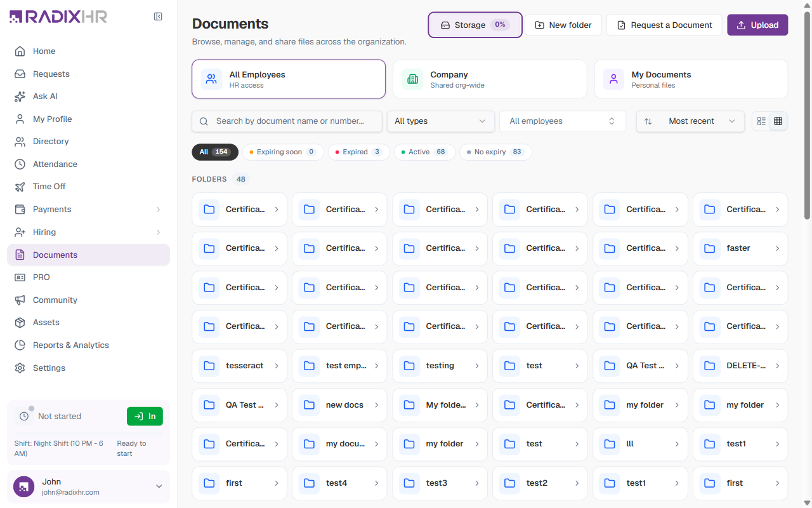Open the test2 folder icon
The height and width of the screenshot is (508, 812).
(509, 483)
